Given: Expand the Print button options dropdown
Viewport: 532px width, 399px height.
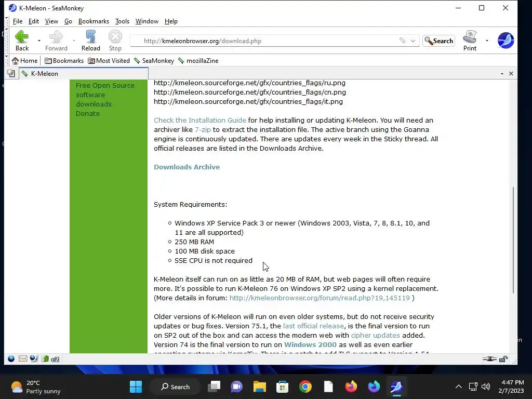Looking at the screenshot, I should coord(487,41).
